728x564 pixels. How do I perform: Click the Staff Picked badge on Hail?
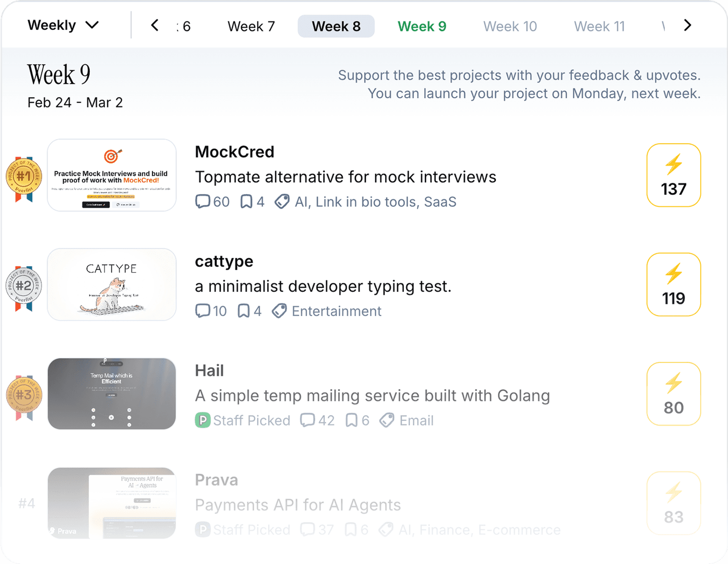click(242, 420)
